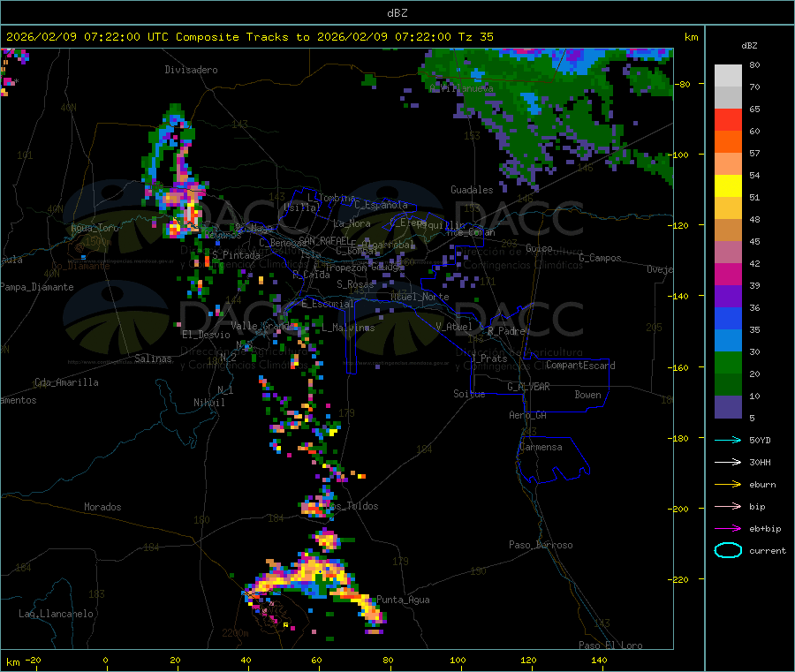Click the -80 km y-axis tick label
Viewport: 795px width, 672px height.
pyautogui.click(x=683, y=84)
